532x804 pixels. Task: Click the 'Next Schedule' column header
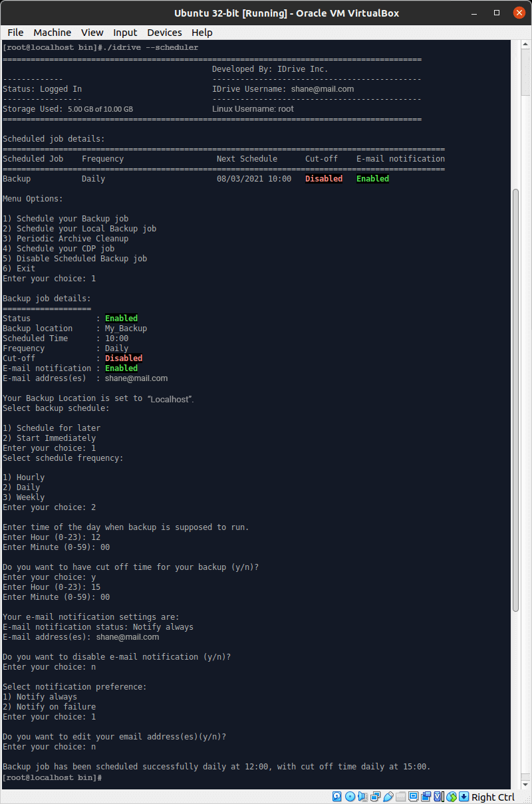point(247,159)
